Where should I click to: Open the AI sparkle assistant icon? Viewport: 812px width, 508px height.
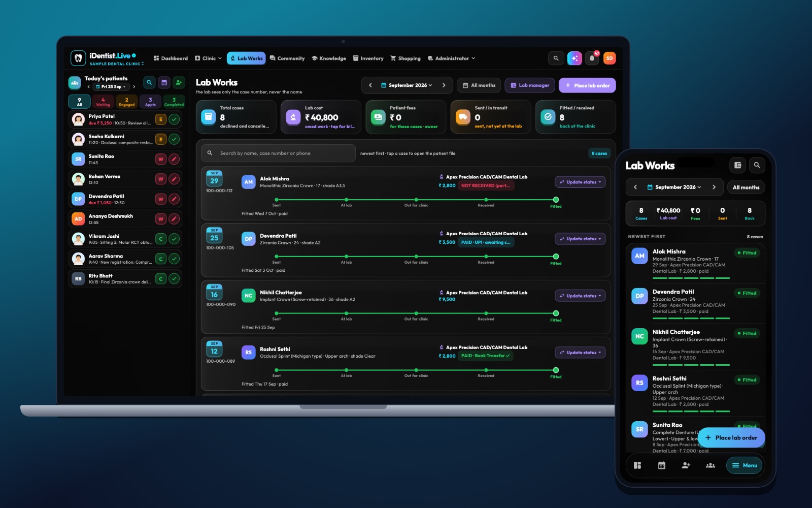tap(574, 58)
